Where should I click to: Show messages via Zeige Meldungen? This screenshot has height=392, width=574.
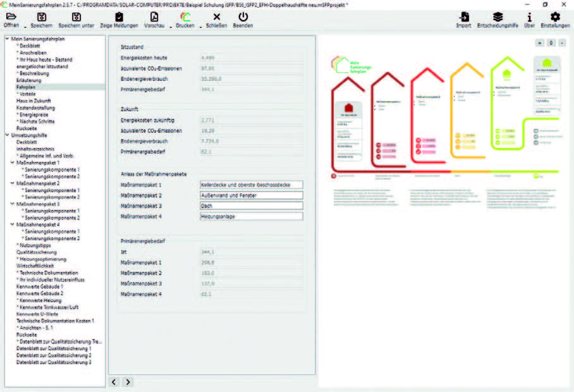point(119,17)
